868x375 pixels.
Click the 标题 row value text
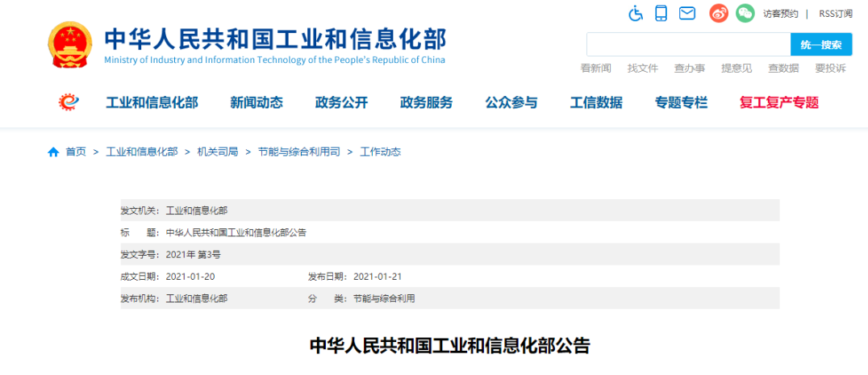click(x=236, y=232)
